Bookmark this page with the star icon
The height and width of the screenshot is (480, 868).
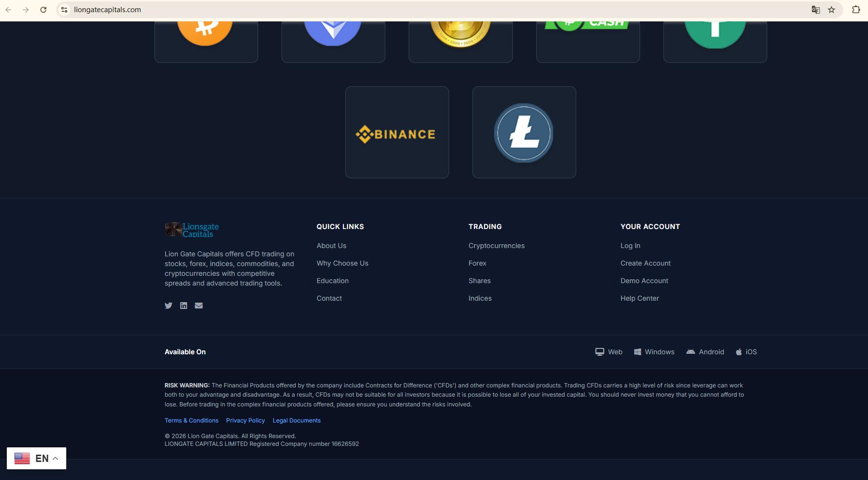(x=831, y=10)
